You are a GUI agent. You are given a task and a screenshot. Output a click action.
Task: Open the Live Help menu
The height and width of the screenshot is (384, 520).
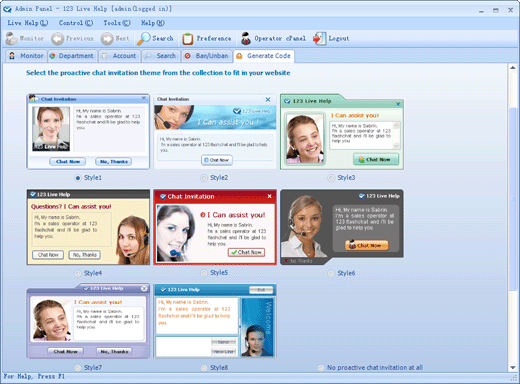pos(28,23)
